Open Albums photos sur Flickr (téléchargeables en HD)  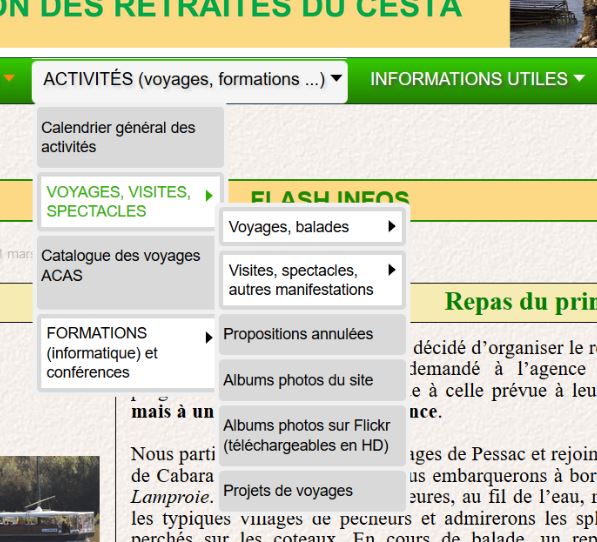313,435
